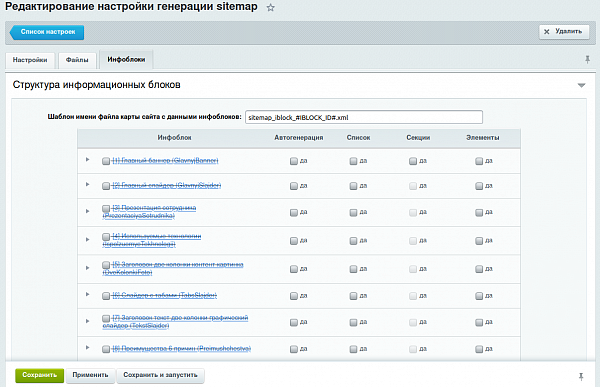Expand the [4] Tekhnologii infoblock row

pyautogui.click(x=88, y=239)
